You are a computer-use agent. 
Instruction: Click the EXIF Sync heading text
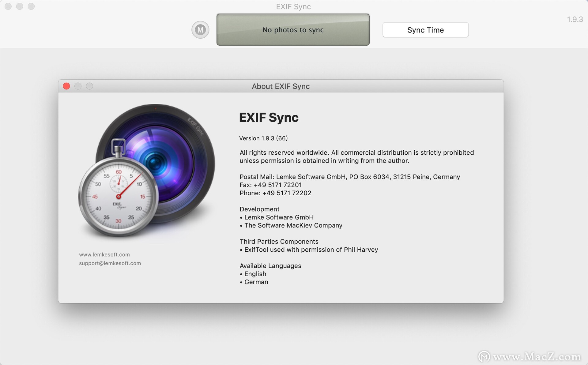[269, 118]
